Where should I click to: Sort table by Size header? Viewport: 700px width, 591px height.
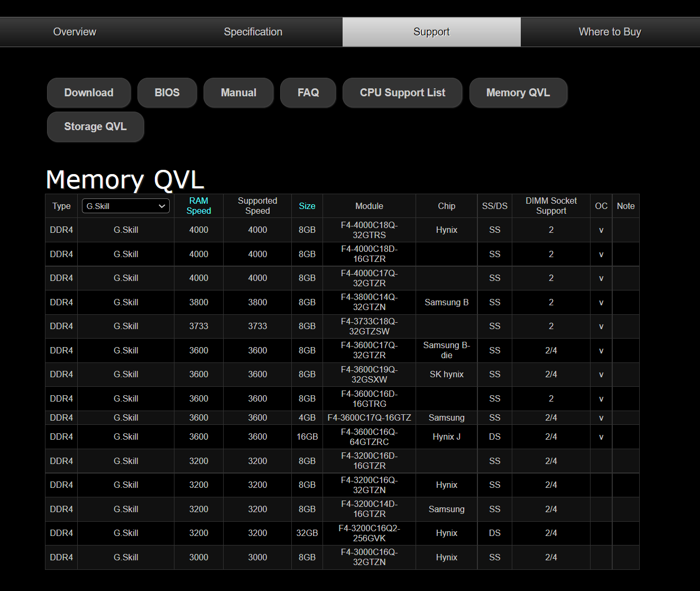click(307, 206)
